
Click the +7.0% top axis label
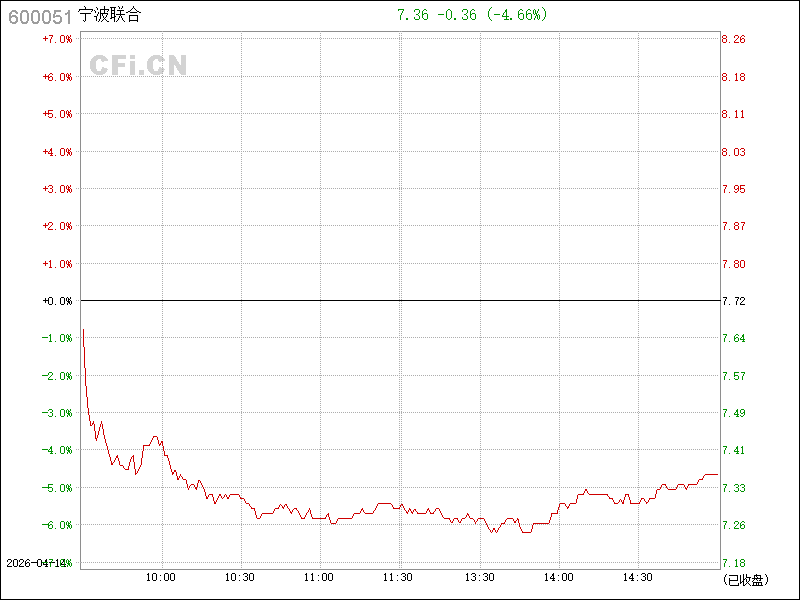pos(56,39)
